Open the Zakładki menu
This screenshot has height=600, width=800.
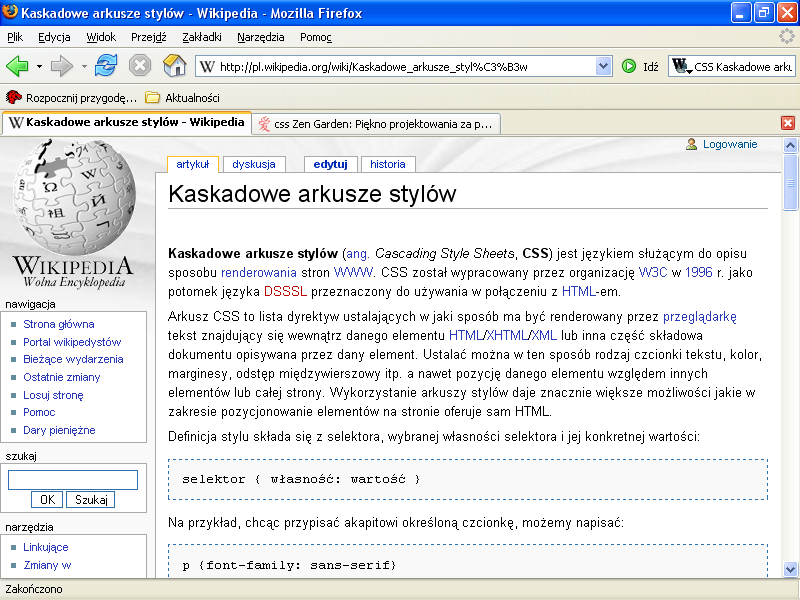(x=202, y=37)
